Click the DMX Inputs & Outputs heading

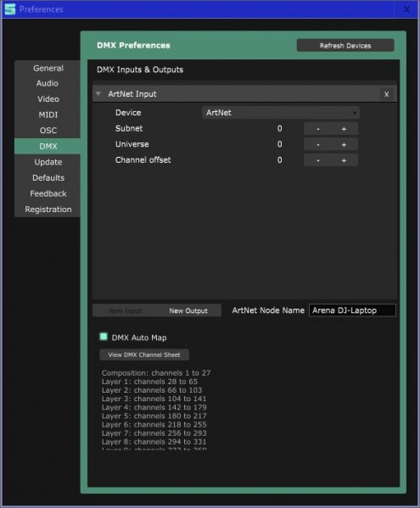click(140, 70)
